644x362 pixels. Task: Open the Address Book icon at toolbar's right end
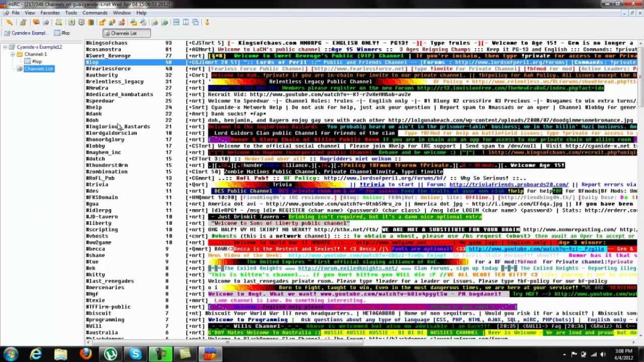pos(208,23)
